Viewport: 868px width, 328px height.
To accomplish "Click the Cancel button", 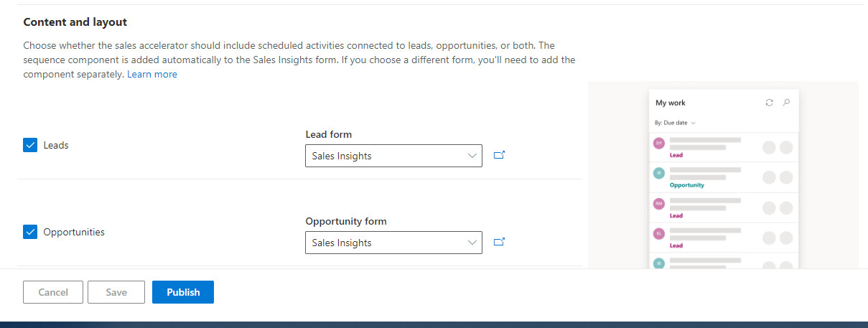I will [53, 292].
